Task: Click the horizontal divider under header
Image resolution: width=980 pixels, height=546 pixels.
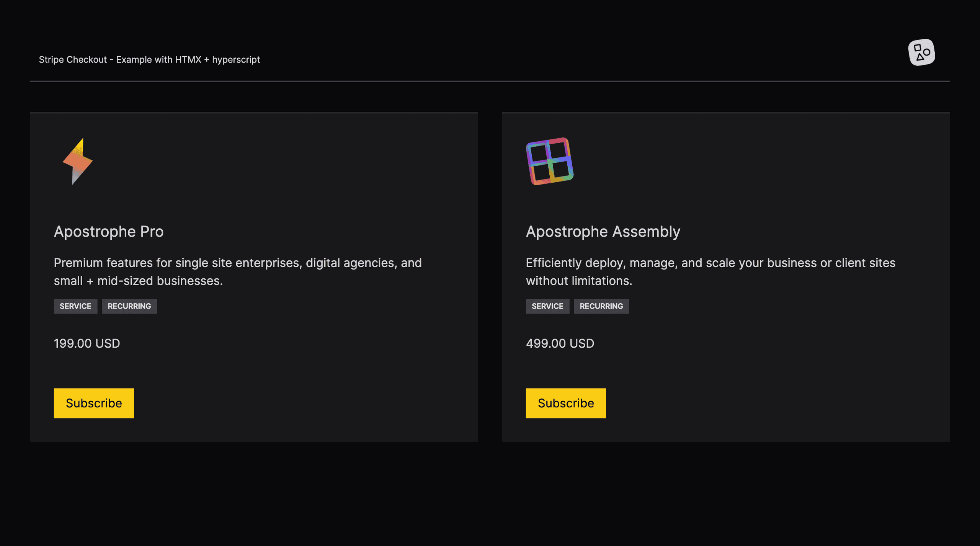Action: tap(490, 81)
